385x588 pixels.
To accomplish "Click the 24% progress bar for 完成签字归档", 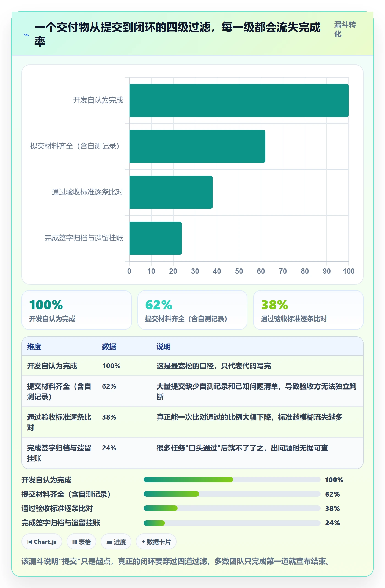I will click(232, 523).
